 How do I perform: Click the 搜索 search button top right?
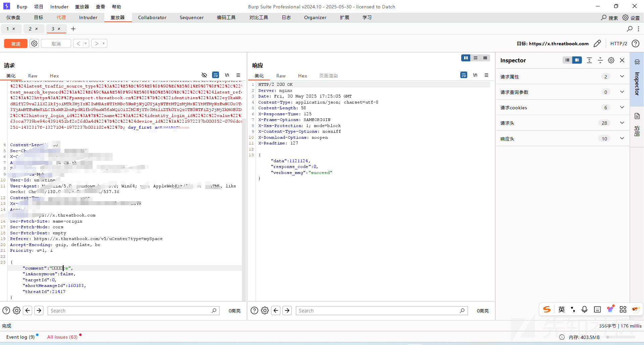point(609,18)
